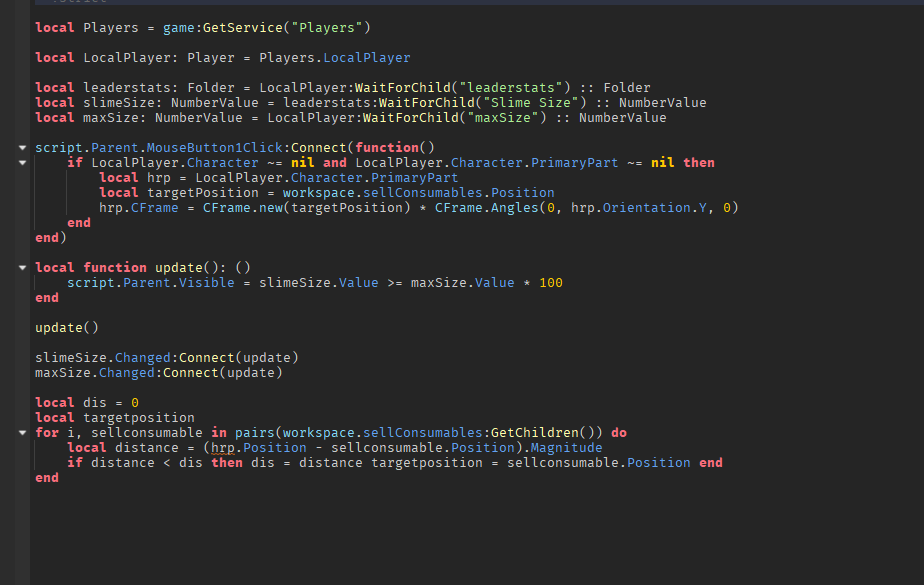
Task: Click the "maxSize" string literal
Action: (503, 118)
